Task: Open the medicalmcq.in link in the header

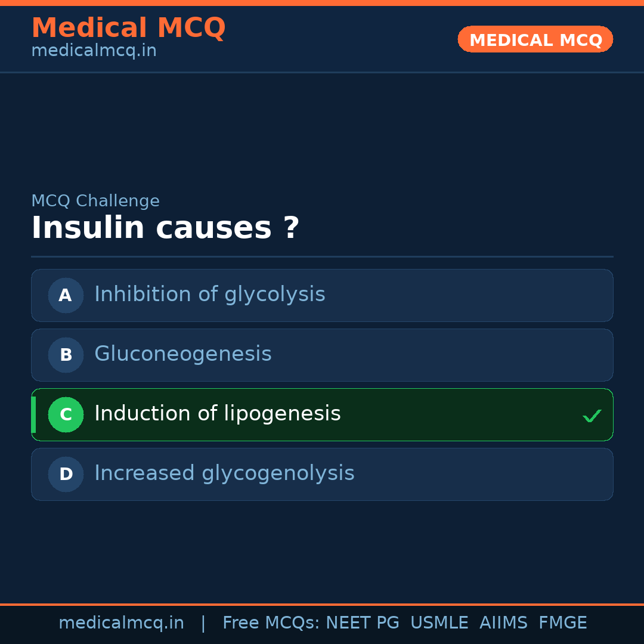Action: (x=94, y=51)
